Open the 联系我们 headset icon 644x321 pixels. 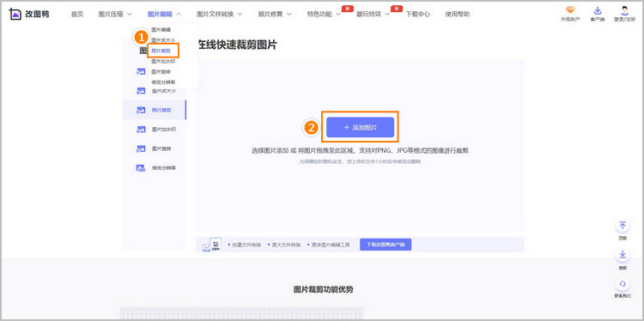click(623, 284)
